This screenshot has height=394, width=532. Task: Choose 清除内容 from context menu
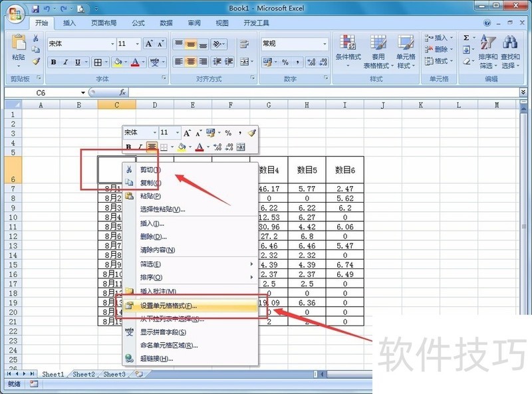(190, 250)
